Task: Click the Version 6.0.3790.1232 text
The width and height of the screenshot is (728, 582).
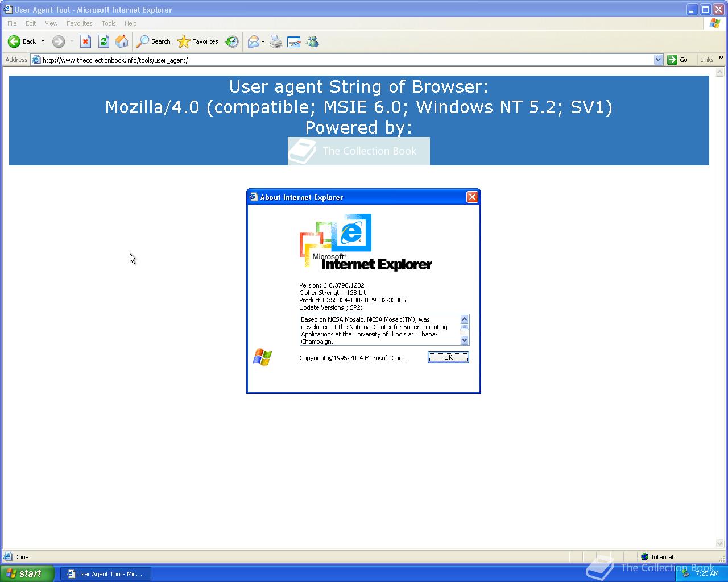Action: pos(332,285)
